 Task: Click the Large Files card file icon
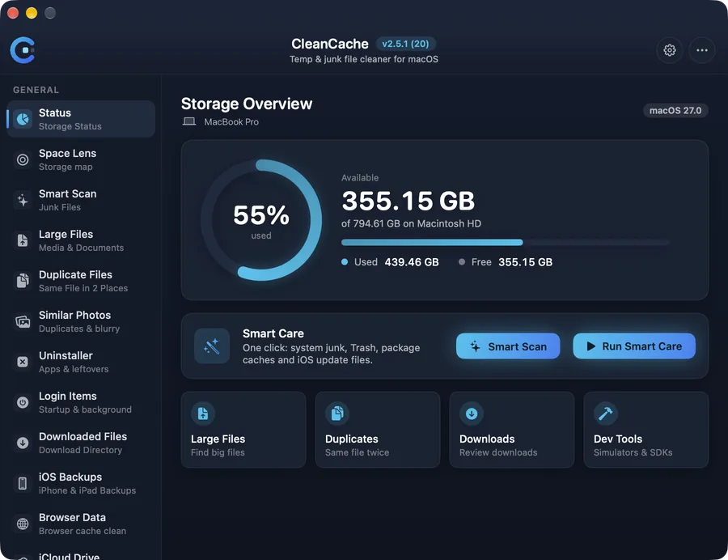(x=203, y=414)
